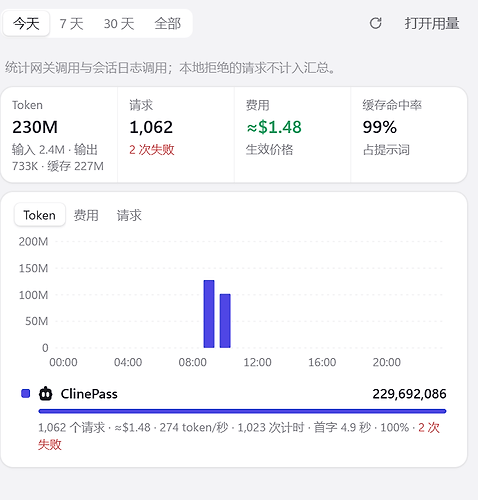Image resolution: width=478 pixels, height=500 pixels.
Task: Click the 12:00 time axis label
Action: coord(257,362)
